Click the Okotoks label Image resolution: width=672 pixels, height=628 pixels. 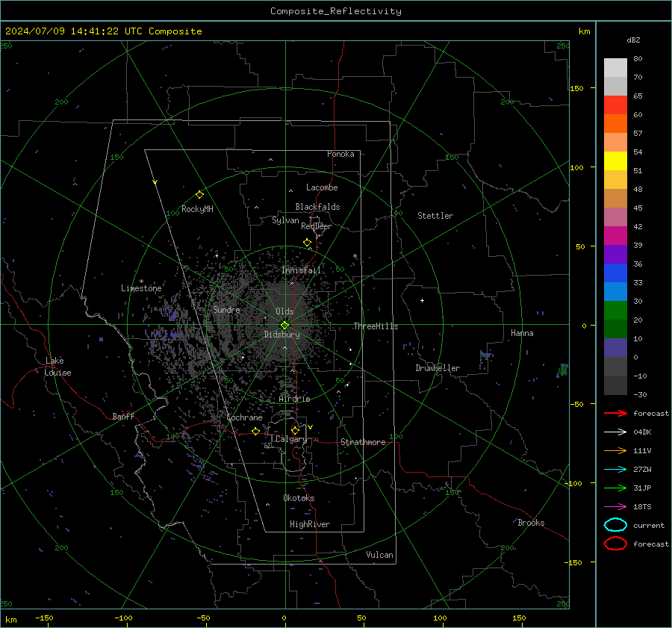point(299,498)
